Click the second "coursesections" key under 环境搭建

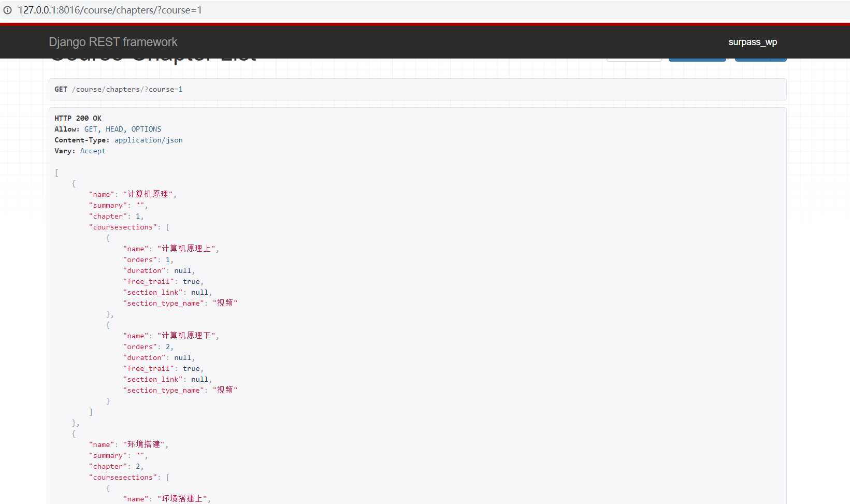123,477
